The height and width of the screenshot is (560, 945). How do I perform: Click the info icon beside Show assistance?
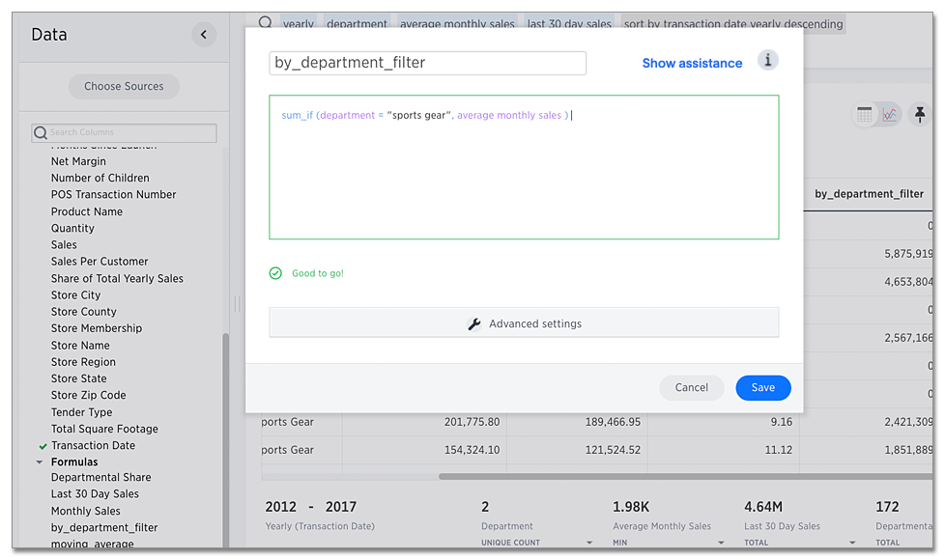(x=768, y=61)
